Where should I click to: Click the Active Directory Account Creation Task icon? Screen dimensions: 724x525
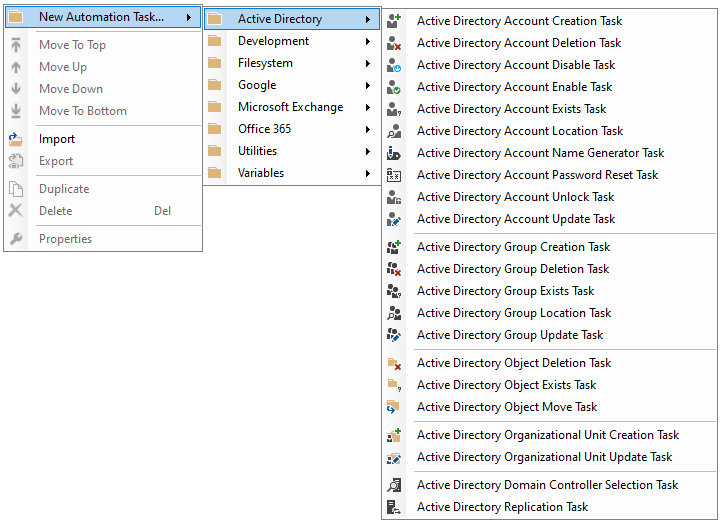click(394, 21)
